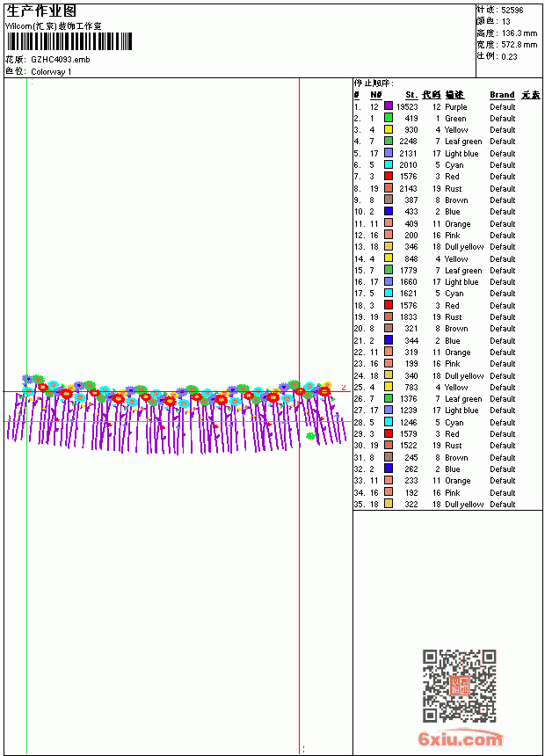Pick the rust swatch in row 8
This screenshot has height=756, width=545.
[x=389, y=188]
